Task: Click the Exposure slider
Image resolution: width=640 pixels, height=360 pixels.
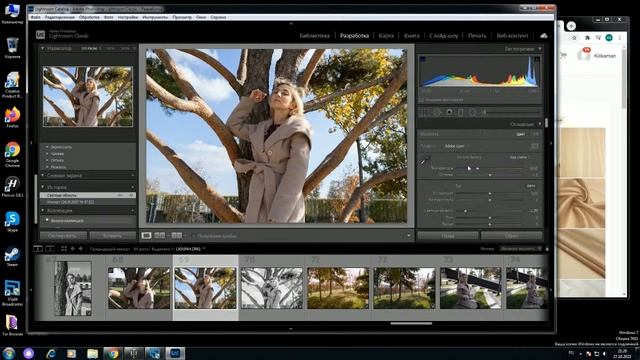Action: click(489, 193)
